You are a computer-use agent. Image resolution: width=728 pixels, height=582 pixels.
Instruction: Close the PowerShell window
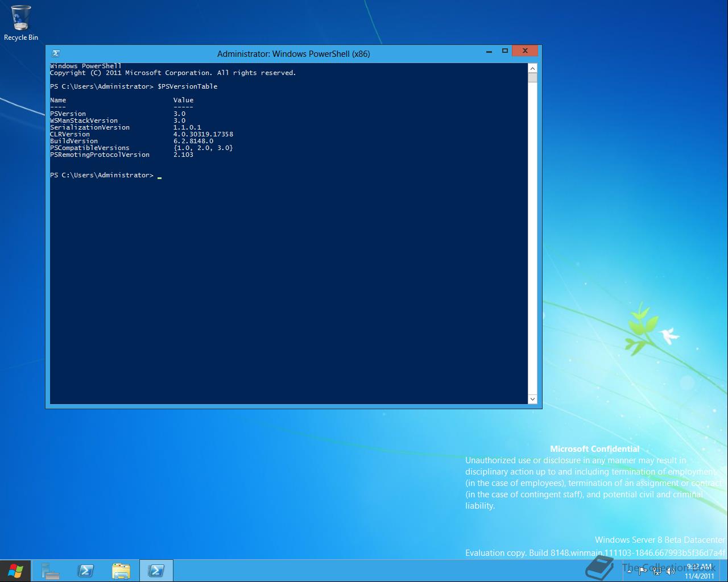tap(525, 51)
